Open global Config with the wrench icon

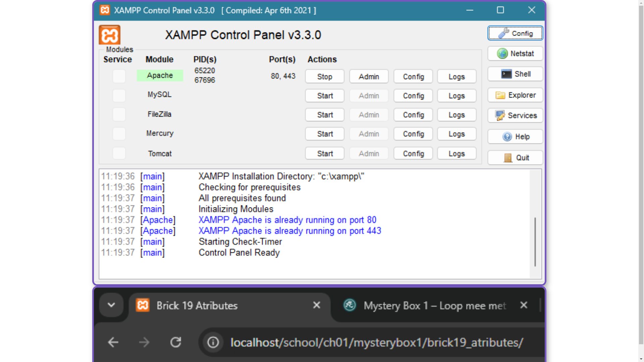(x=515, y=34)
